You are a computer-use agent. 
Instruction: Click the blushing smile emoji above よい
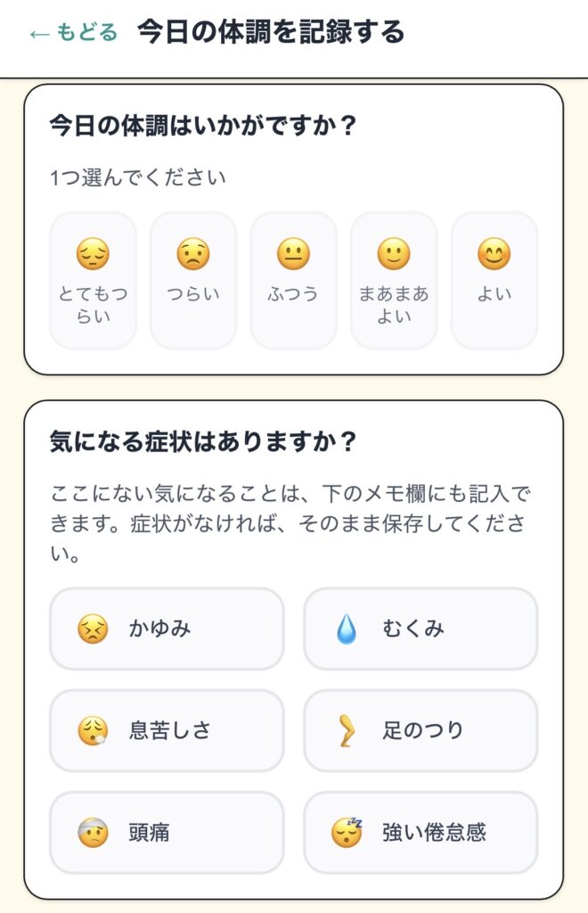pos(494,256)
